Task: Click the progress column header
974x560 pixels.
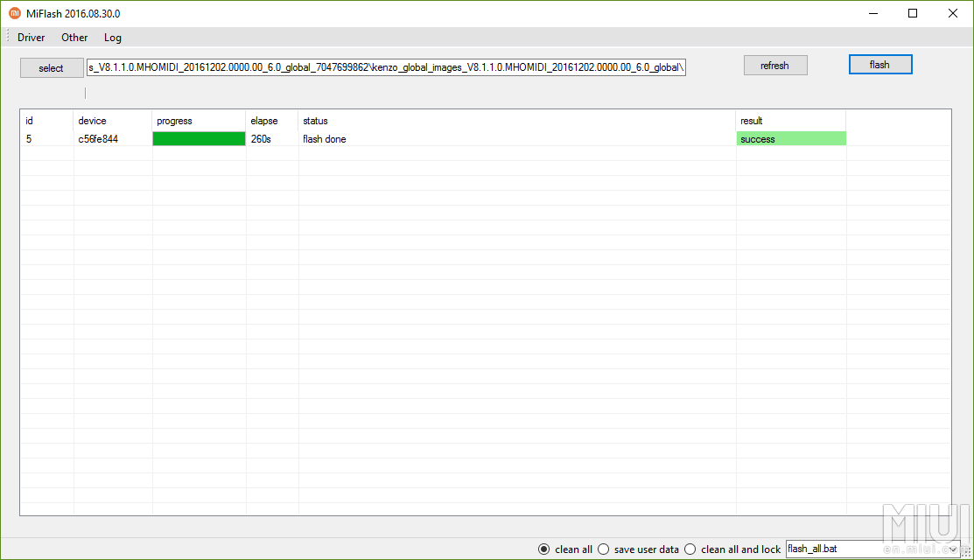Action: point(199,121)
